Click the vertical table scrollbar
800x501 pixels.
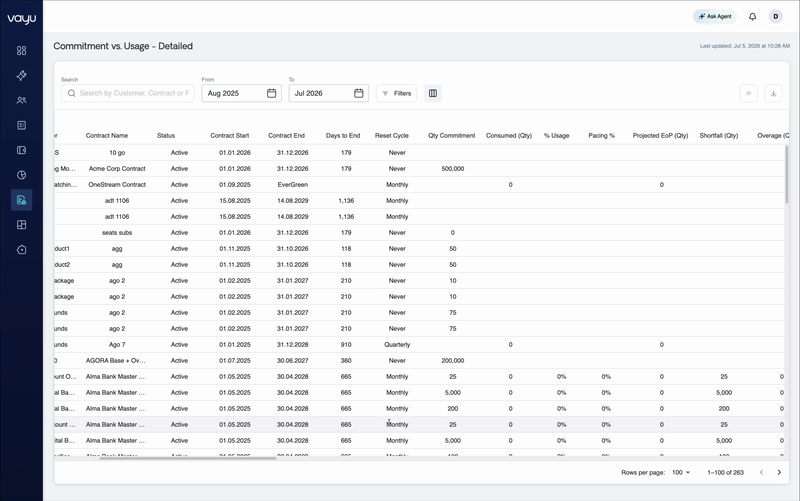point(787,174)
